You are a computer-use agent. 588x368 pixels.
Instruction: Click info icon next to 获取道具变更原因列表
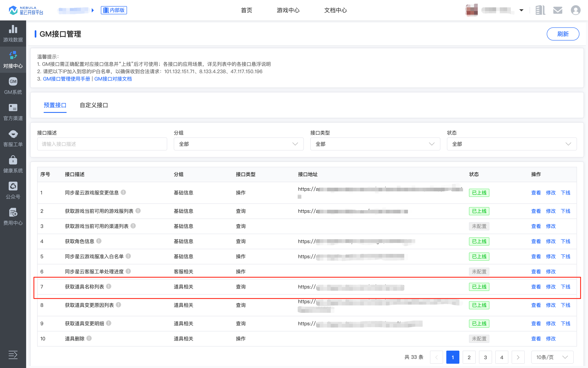(119, 305)
